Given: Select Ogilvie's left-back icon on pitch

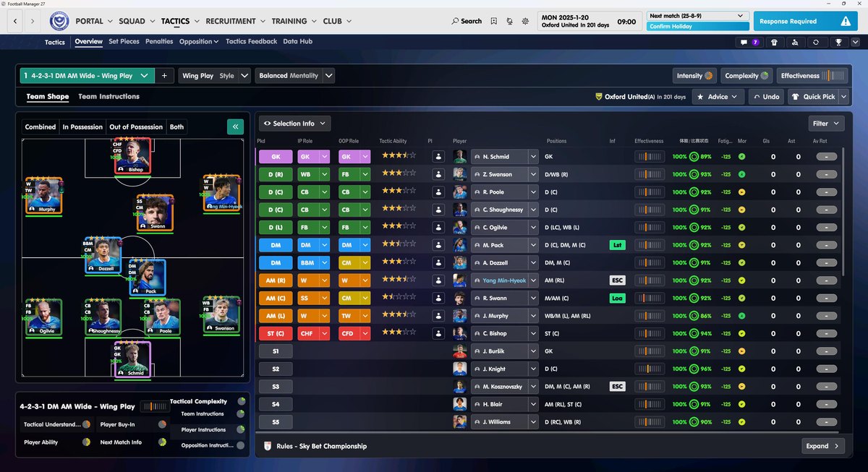Looking at the screenshot, I should (44, 317).
